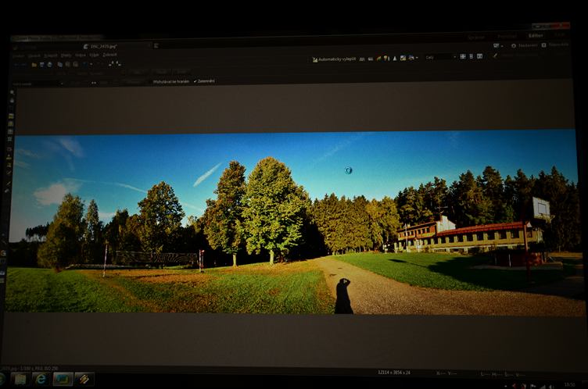Open File Explorer from the taskbar
588x389 pixels.
[x=20, y=380]
